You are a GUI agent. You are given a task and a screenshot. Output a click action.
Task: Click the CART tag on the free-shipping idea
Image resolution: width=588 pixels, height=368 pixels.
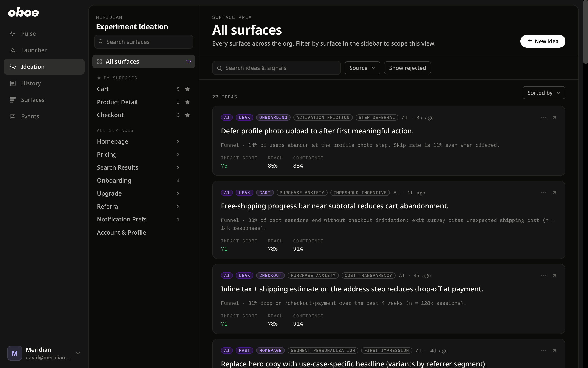click(265, 193)
